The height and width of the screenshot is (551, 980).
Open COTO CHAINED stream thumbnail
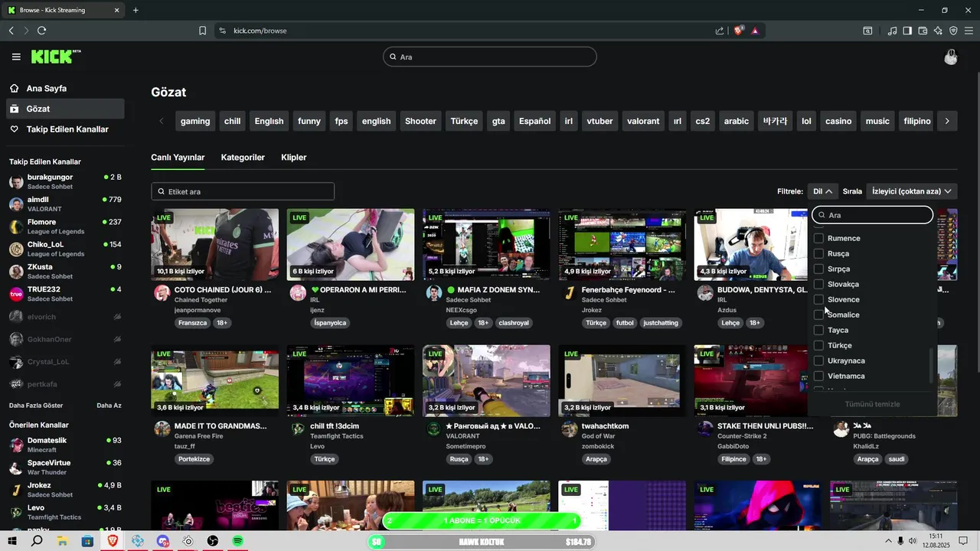[x=215, y=245]
